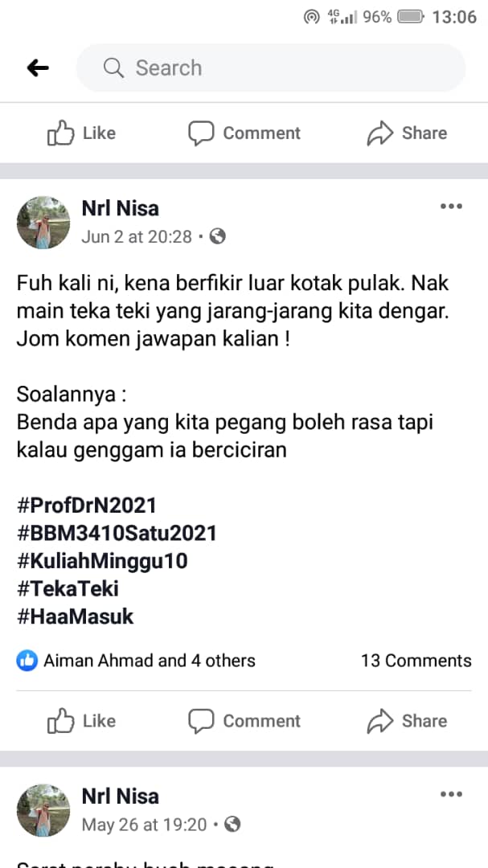Open three-dot menu on May 26 post

pos(451,794)
